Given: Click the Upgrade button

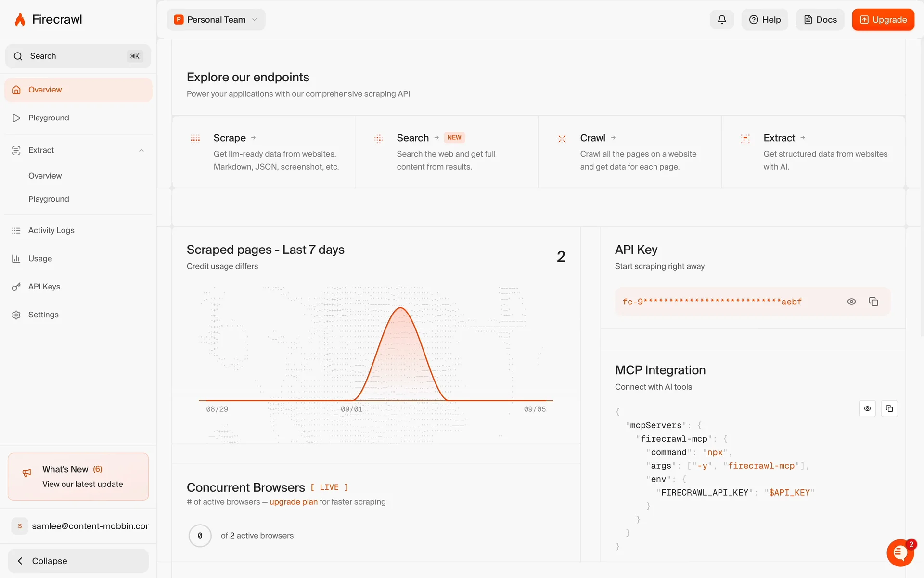Looking at the screenshot, I should [883, 20].
